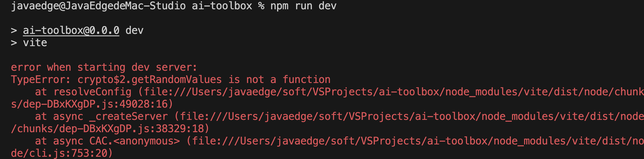Click the 'vite' script output line

[x=35, y=43]
